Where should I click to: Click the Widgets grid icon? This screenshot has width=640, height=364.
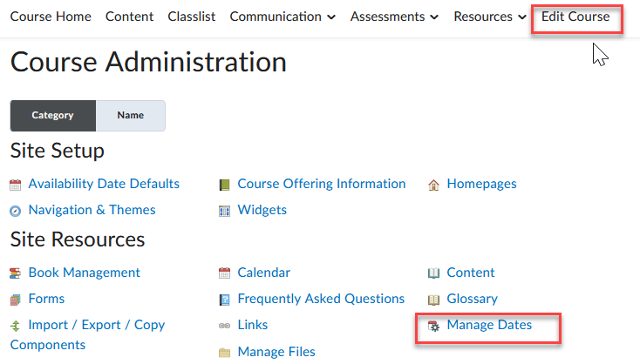pos(224,211)
